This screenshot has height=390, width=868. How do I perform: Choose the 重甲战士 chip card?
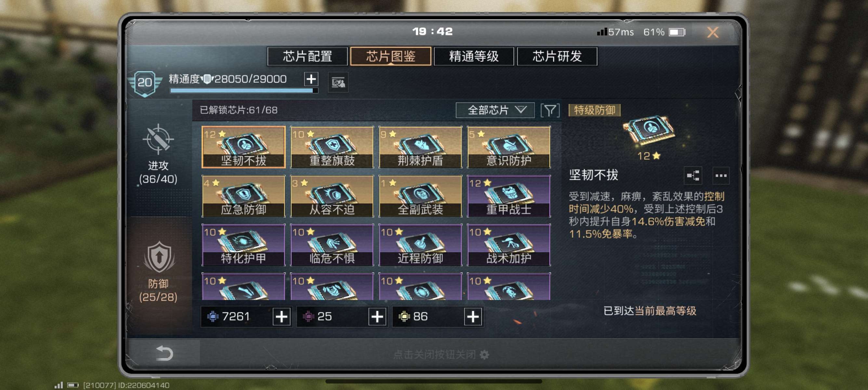coord(509,196)
